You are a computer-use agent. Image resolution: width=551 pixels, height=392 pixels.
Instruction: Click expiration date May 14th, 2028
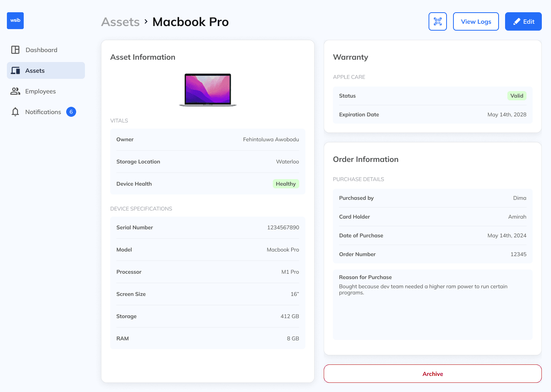[x=507, y=114]
